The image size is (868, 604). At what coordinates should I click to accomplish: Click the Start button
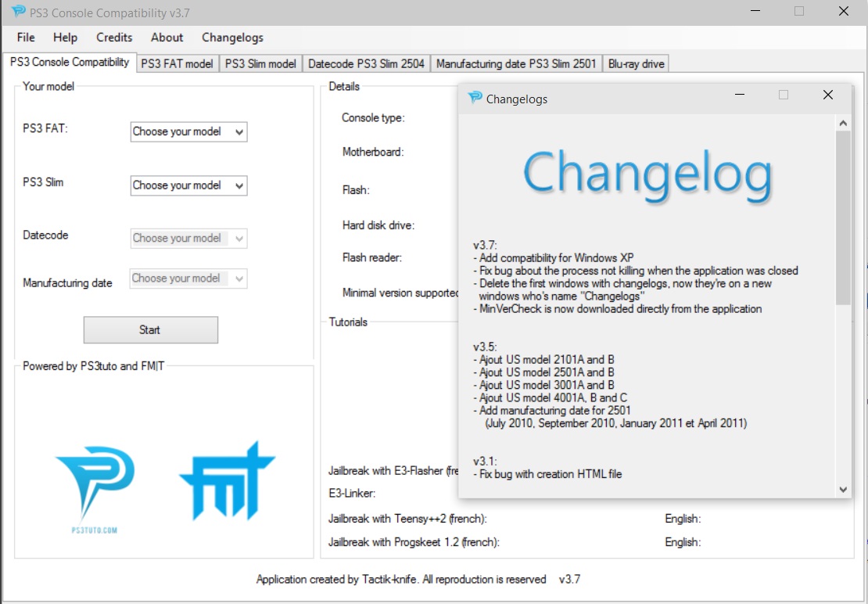point(151,330)
